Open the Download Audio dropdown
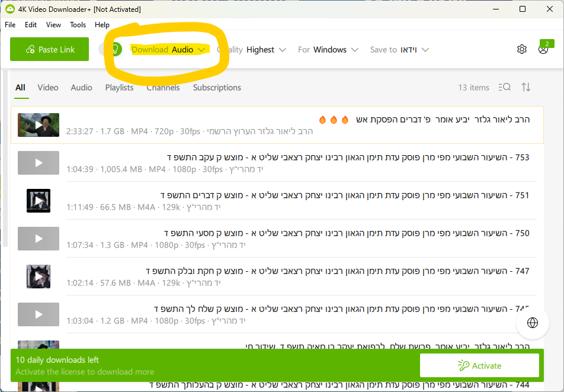This screenshot has height=392, width=564. pyautogui.click(x=168, y=50)
